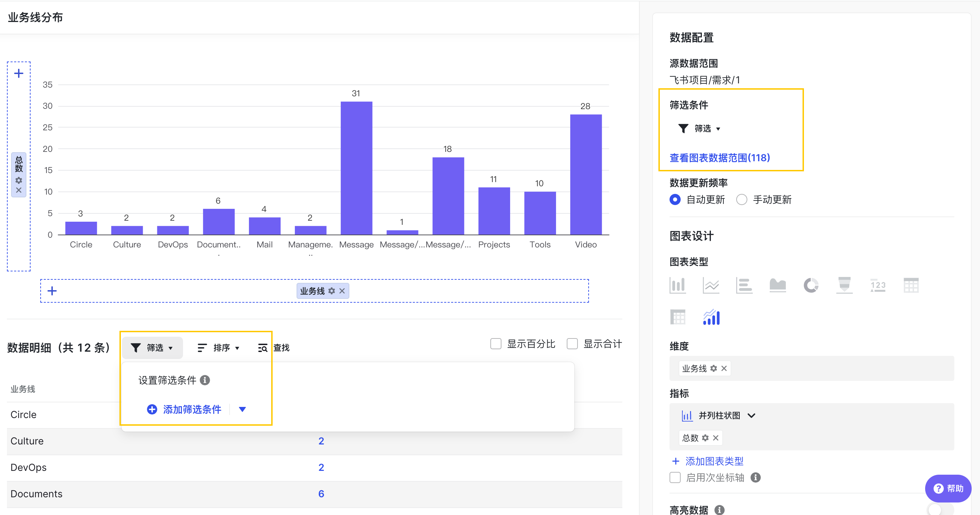Select the area chart type
This screenshot has width=980, height=515.
[x=778, y=285]
